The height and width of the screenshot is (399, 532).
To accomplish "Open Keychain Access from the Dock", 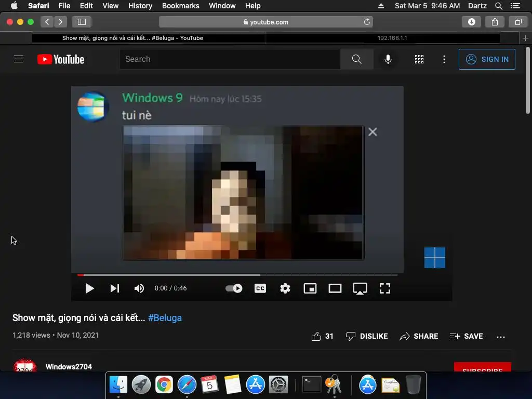I will pos(334,385).
